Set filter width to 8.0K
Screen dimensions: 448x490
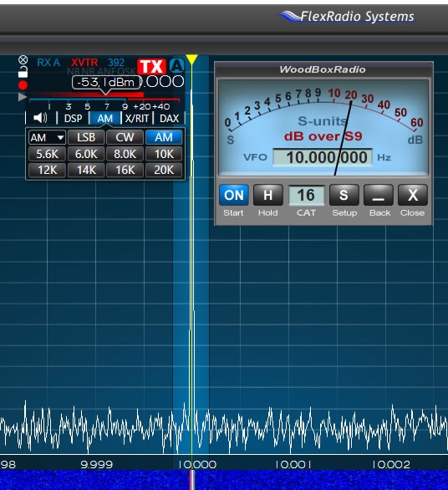pos(125,154)
